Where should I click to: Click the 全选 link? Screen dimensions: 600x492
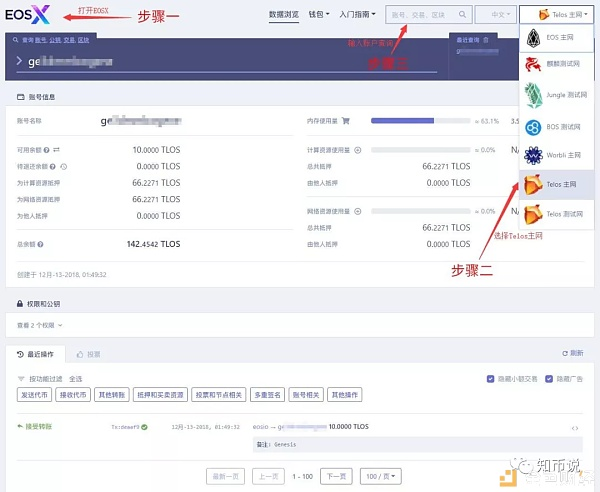click(75, 379)
